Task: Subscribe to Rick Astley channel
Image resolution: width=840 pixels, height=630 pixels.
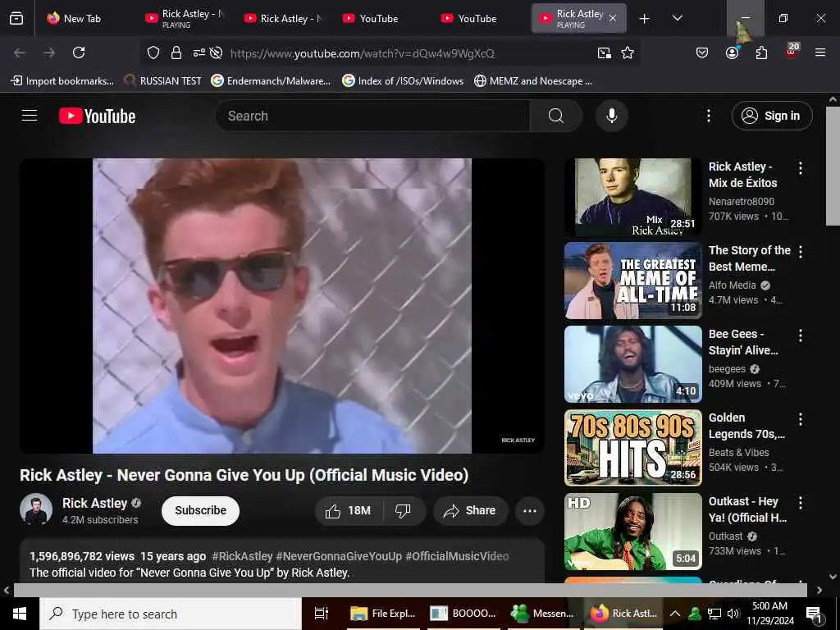Action: pyautogui.click(x=200, y=510)
